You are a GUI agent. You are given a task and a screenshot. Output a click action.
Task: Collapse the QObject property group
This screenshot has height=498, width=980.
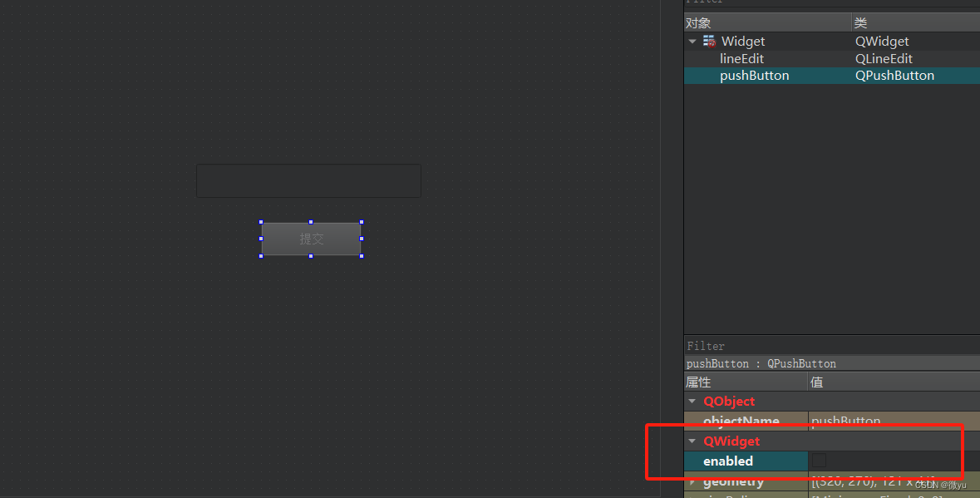point(692,402)
